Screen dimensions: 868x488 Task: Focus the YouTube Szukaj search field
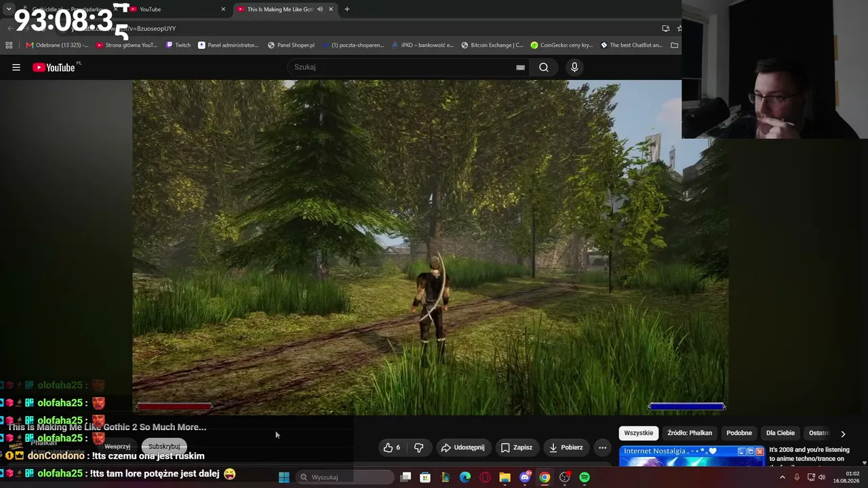pyautogui.click(x=409, y=67)
